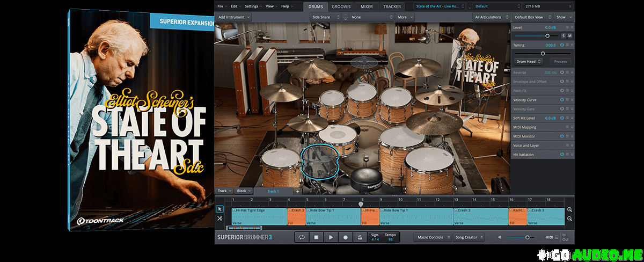Screen dimensions: 644x262
Task: Adjust the Tuning slider
Action: pyautogui.click(x=543, y=54)
